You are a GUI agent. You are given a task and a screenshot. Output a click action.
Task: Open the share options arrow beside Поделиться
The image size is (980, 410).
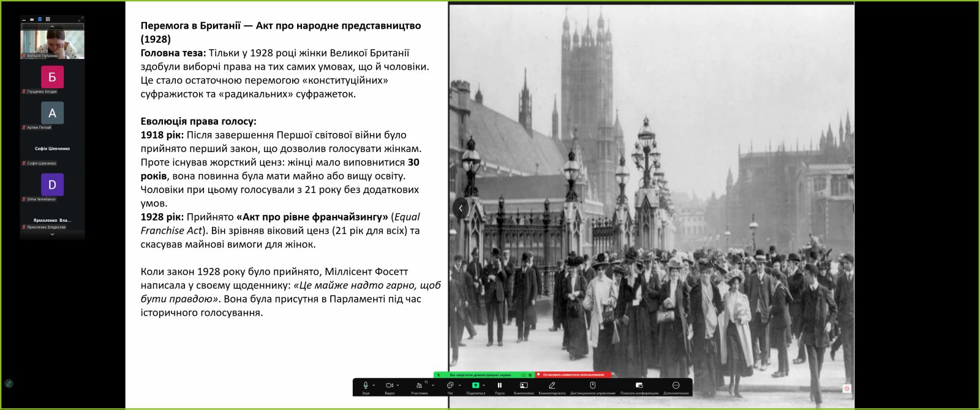(x=484, y=385)
